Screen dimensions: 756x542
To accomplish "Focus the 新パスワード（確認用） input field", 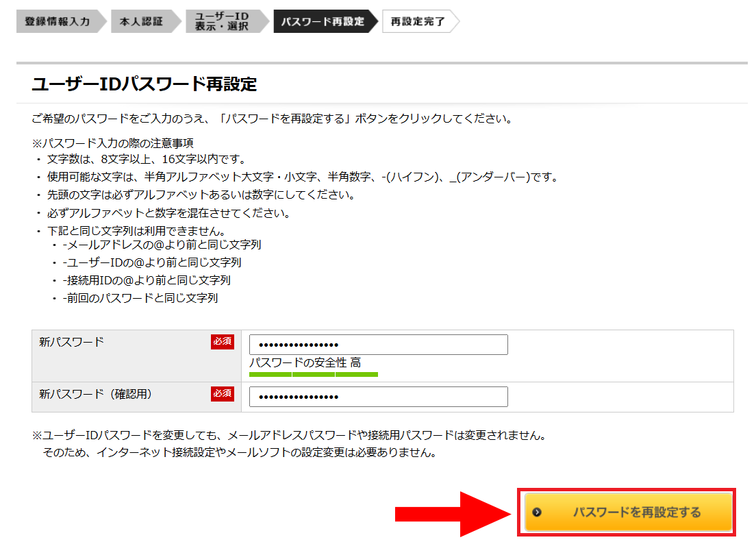I will point(378,397).
